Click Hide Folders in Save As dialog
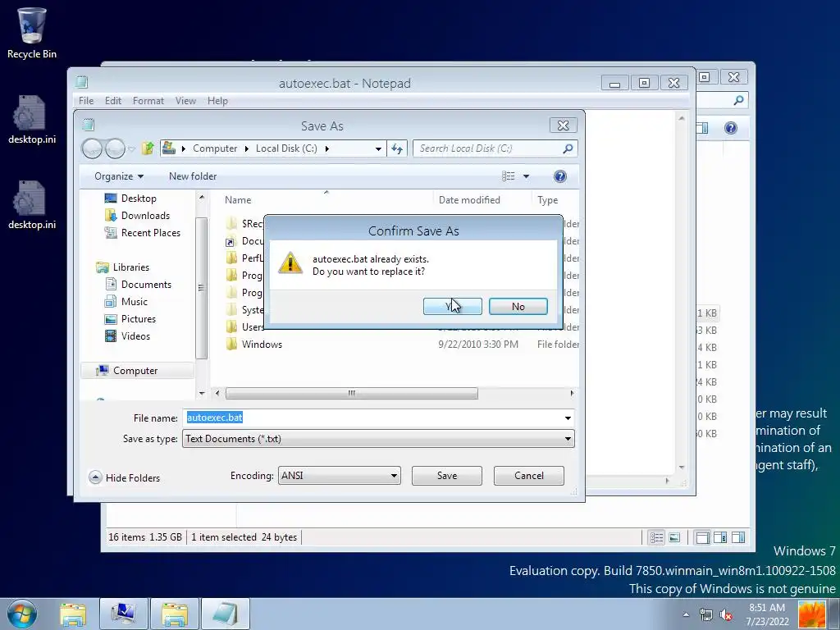The image size is (840, 630). coord(125,478)
